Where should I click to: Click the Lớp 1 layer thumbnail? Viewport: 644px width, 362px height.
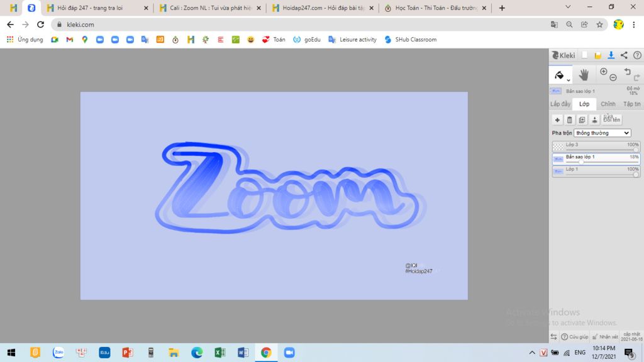(558, 171)
